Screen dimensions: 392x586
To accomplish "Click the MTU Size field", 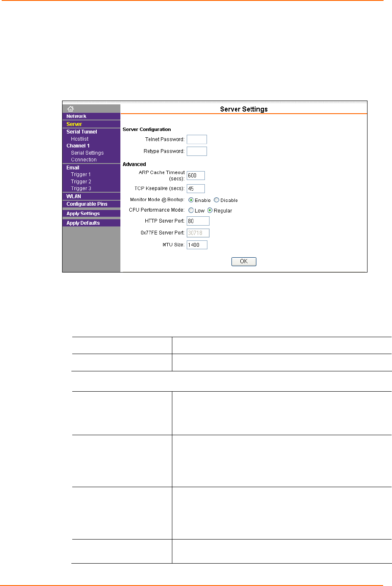I will click(197, 245).
